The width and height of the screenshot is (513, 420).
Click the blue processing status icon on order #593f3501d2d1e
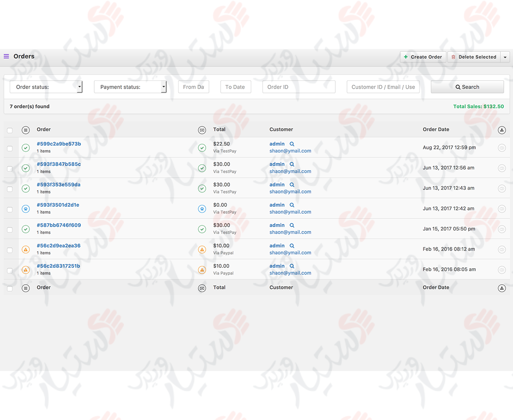click(x=26, y=209)
